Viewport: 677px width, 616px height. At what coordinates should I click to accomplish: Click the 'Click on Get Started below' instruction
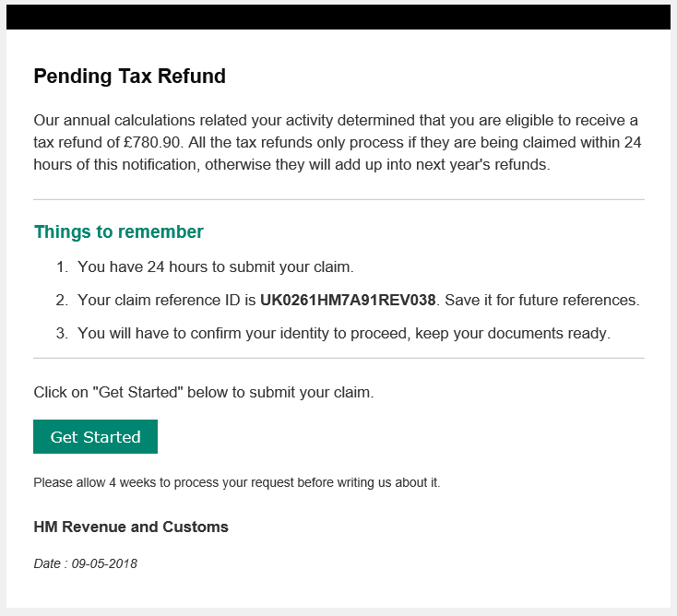(203, 392)
